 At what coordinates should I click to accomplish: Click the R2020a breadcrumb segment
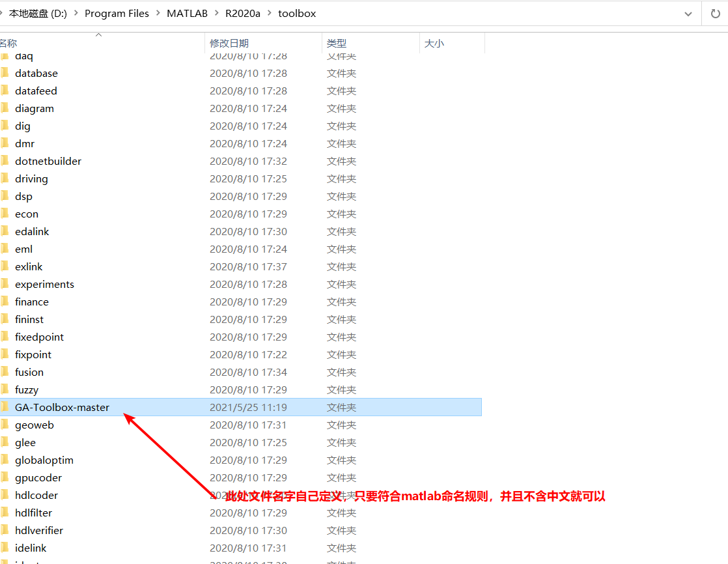click(243, 14)
